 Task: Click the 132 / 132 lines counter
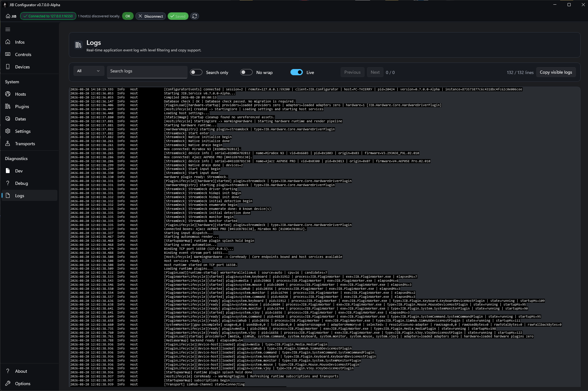[520, 72]
